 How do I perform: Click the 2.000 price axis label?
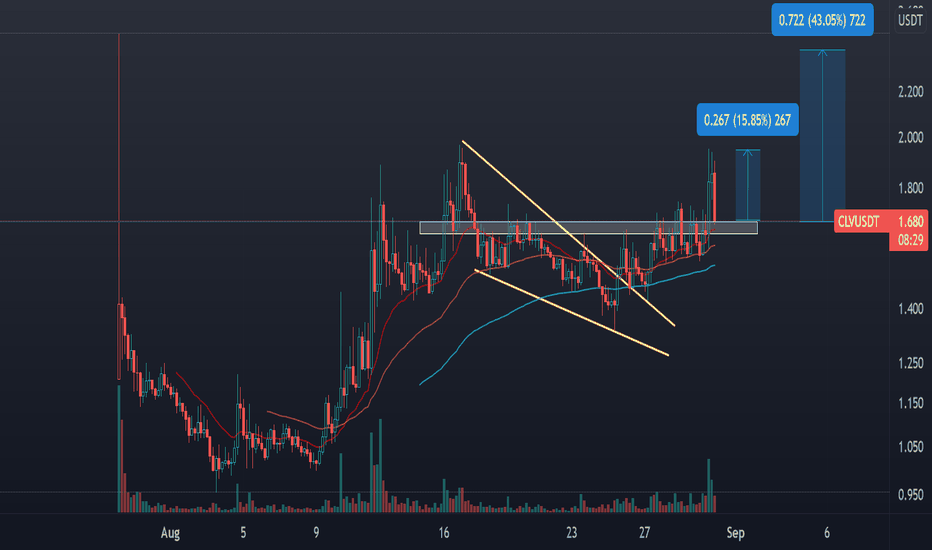[910, 137]
